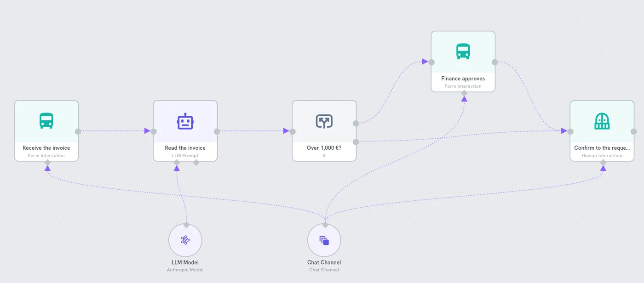Click diamond connector below Receive the invoice node
644x283 pixels.
[x=47, y=162]
